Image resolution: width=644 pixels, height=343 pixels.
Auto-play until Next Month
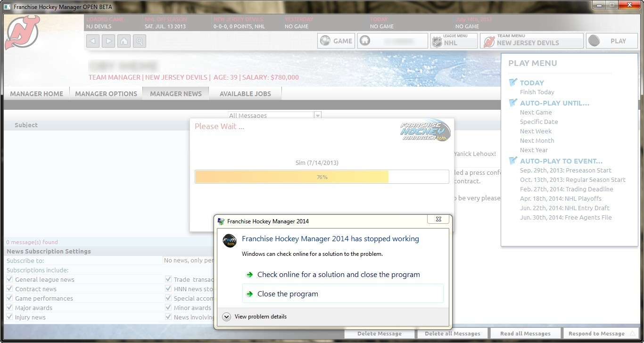click(537, 140)
